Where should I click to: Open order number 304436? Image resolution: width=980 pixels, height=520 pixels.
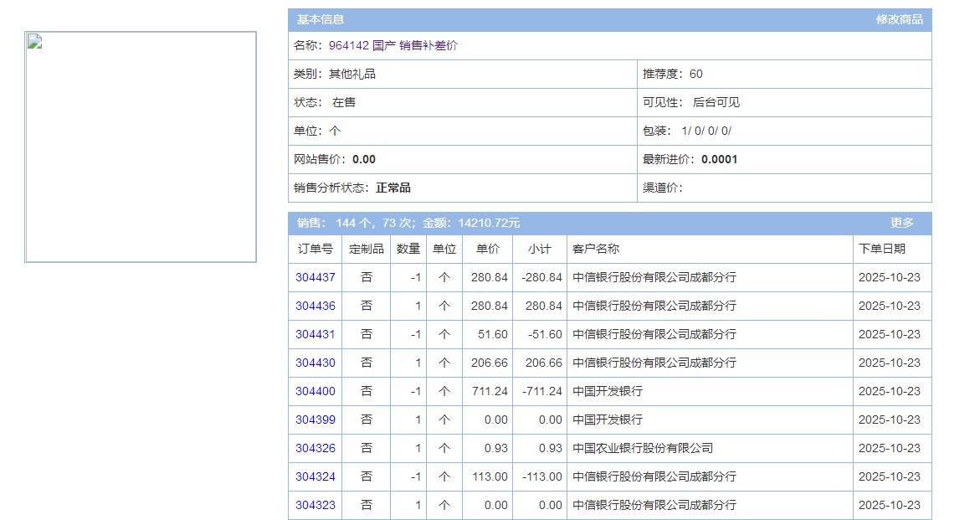click(x=315, y=306)
